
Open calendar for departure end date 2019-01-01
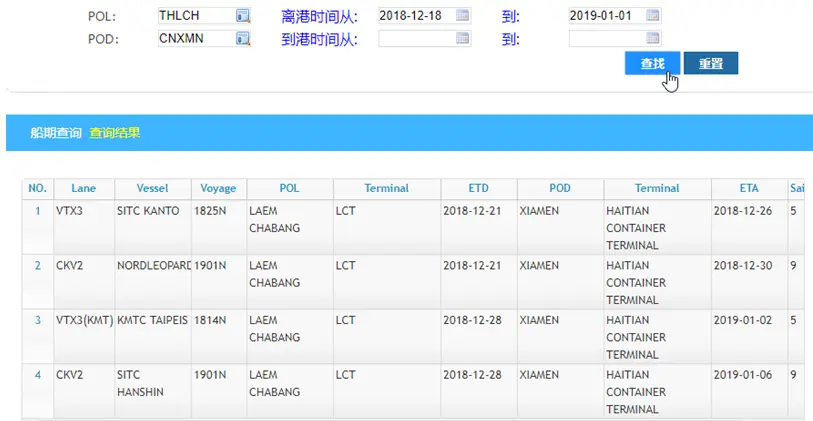click(653, 16)
